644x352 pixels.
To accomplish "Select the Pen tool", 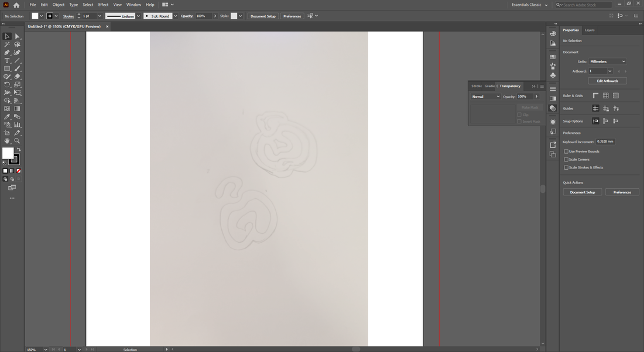I will pyautogui.click(x=7, y=53).
